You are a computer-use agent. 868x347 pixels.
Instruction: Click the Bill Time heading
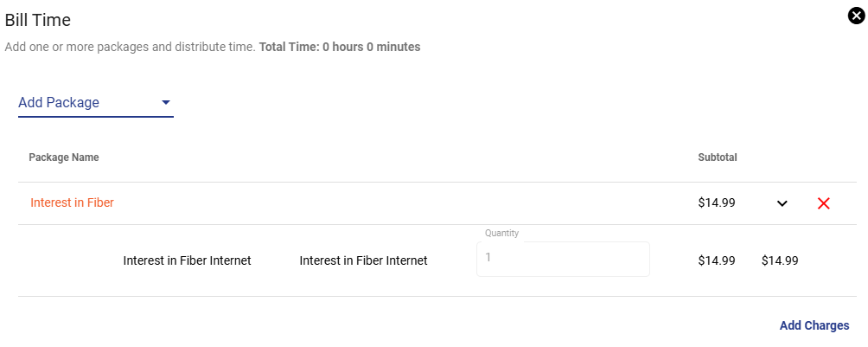[38, 21]
